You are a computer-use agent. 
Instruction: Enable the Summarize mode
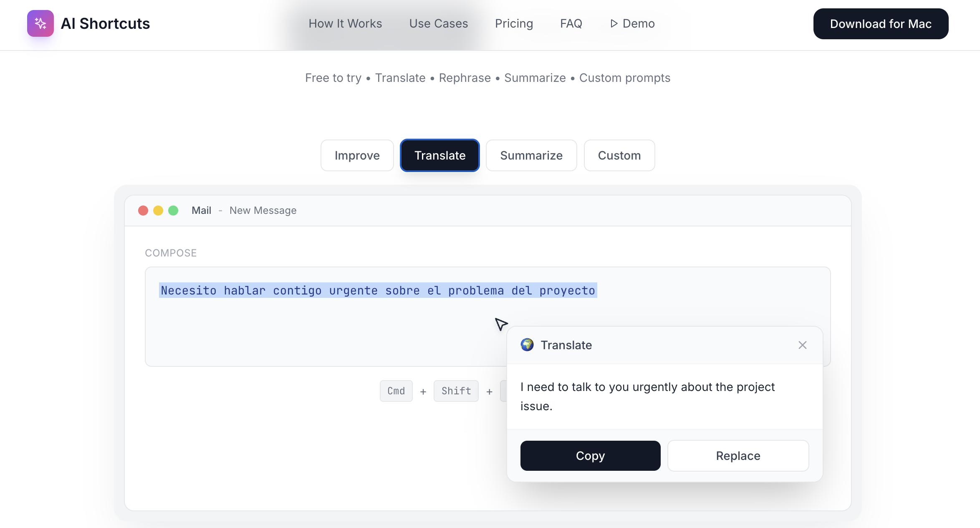pyautogui.click(x=531, y=155)
